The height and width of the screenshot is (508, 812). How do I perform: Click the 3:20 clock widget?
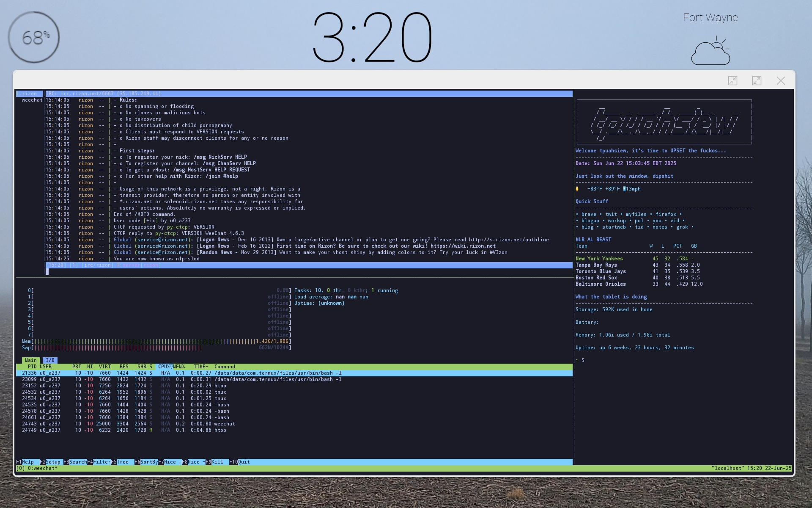pyautogui.click(x=372, y=37)
